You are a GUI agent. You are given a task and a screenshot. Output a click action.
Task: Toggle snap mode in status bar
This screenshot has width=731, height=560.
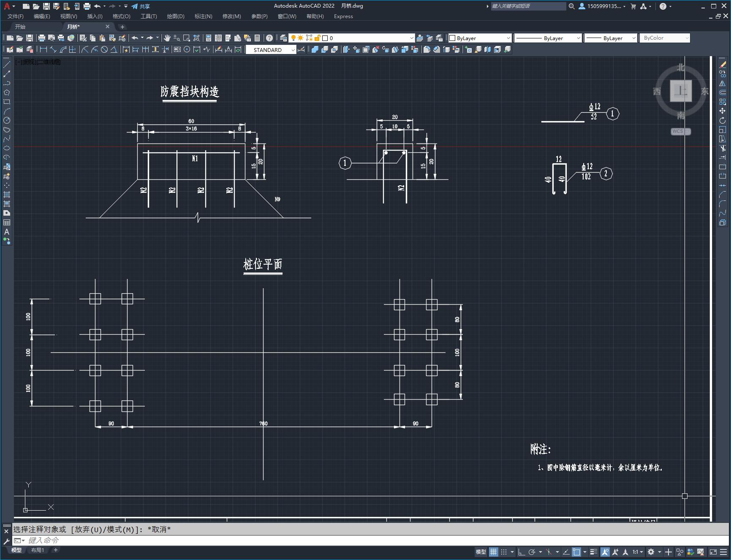pos(504,552)
